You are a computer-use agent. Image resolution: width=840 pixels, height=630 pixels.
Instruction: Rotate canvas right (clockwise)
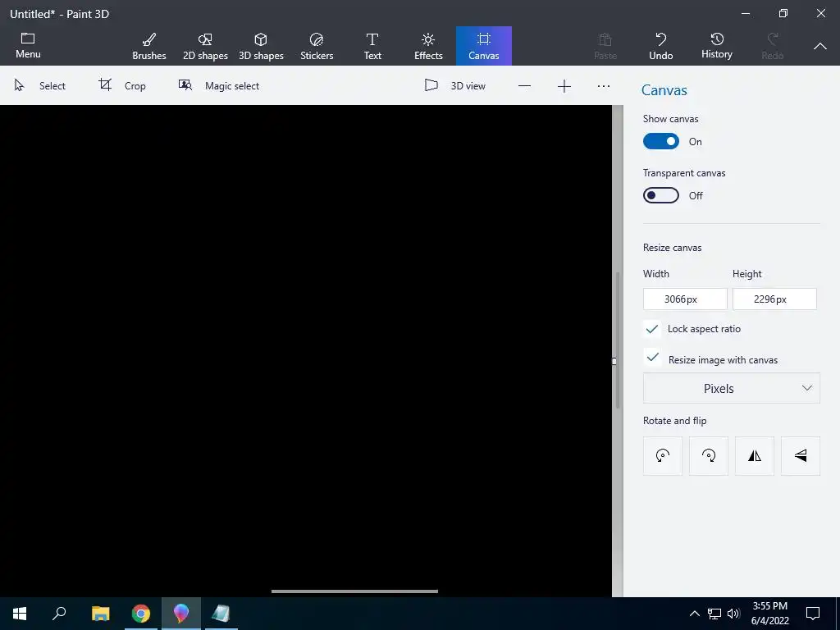pos(709,456)
